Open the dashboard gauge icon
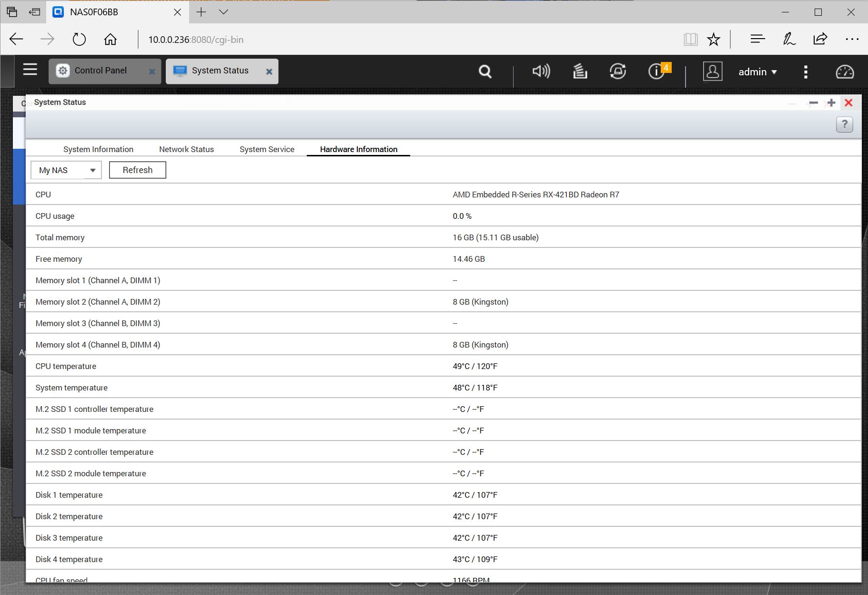This screenshot has width=868, height=595. (845, 72)
